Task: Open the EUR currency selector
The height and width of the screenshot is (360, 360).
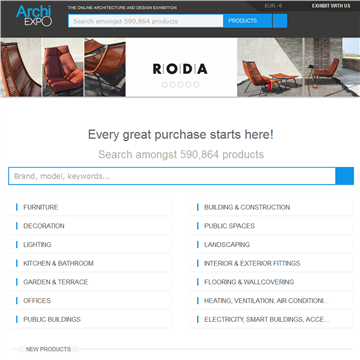Action: (x=274, y=6)
